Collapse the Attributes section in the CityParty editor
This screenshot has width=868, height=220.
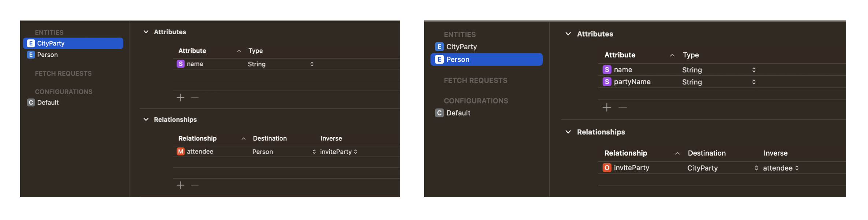(146, 32)
